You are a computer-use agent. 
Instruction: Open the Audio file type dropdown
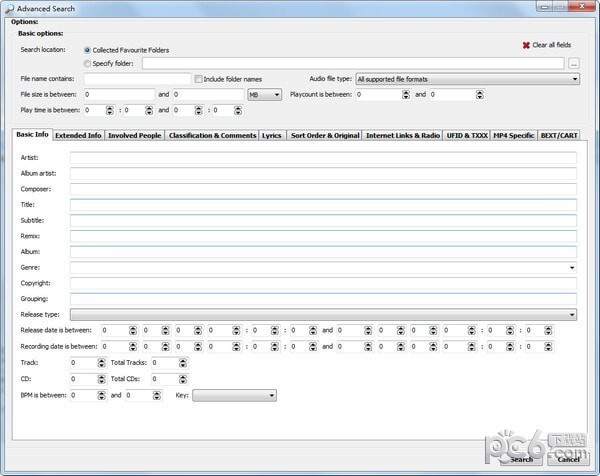coord(468,79)
